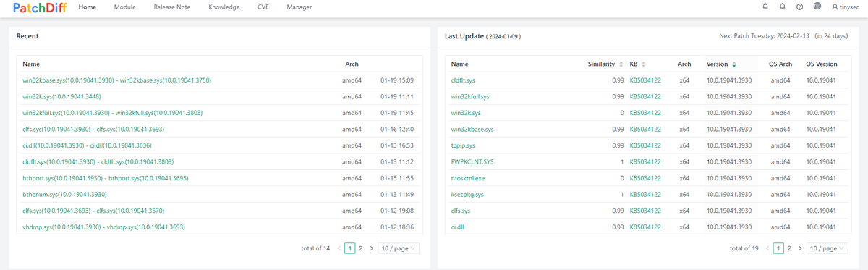Screen dimensions: 868x270
Task: Open bthport.sys 3930 vs 3693 diff
Action: click(x=106, y=178)
